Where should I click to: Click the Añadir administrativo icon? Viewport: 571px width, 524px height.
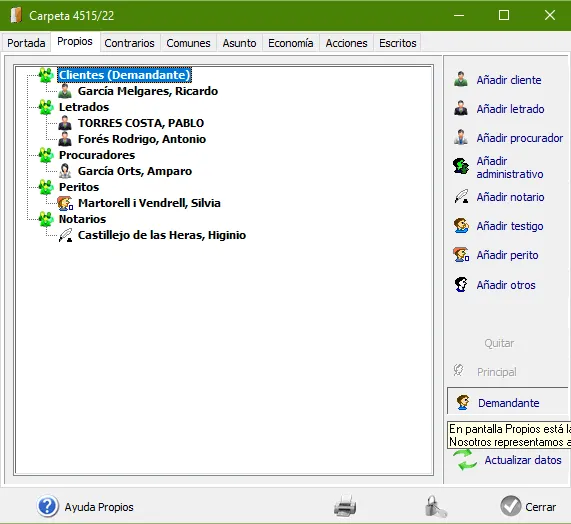click(x=461, y=166)
